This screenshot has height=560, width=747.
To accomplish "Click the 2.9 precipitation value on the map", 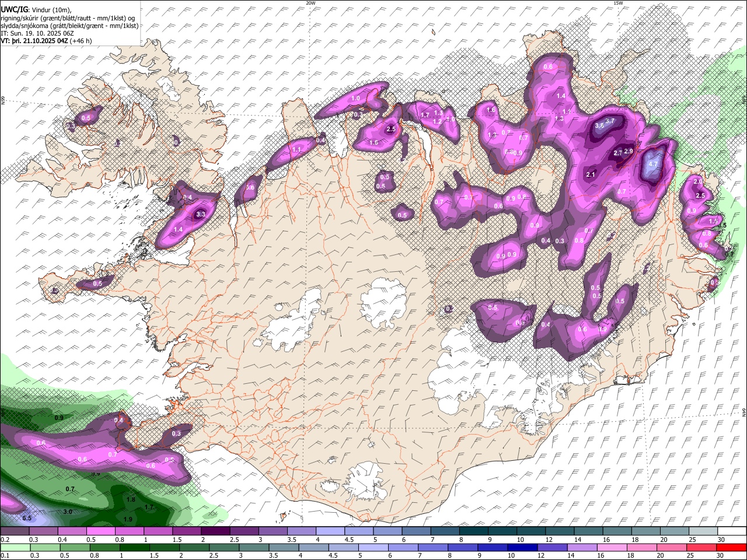I will click(629, 151).
